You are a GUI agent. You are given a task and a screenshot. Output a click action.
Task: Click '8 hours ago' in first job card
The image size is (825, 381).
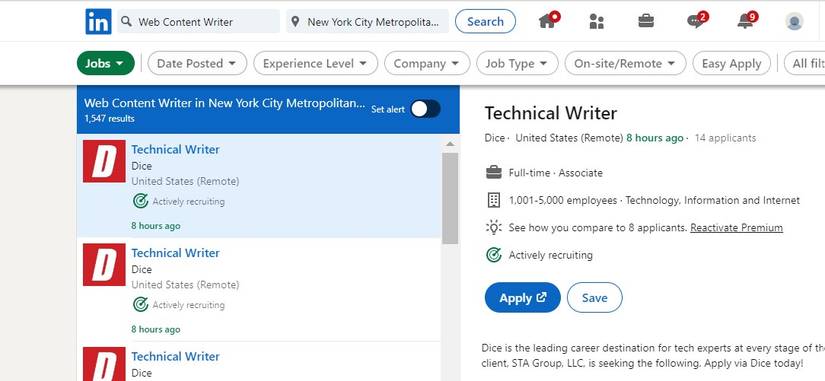click(x=156, y=226)
